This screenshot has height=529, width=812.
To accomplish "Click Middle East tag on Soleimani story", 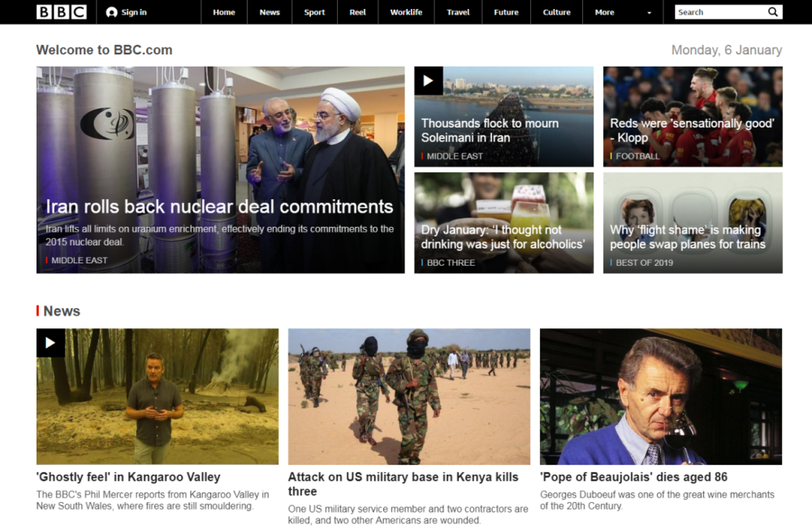I will coord(454,156).
